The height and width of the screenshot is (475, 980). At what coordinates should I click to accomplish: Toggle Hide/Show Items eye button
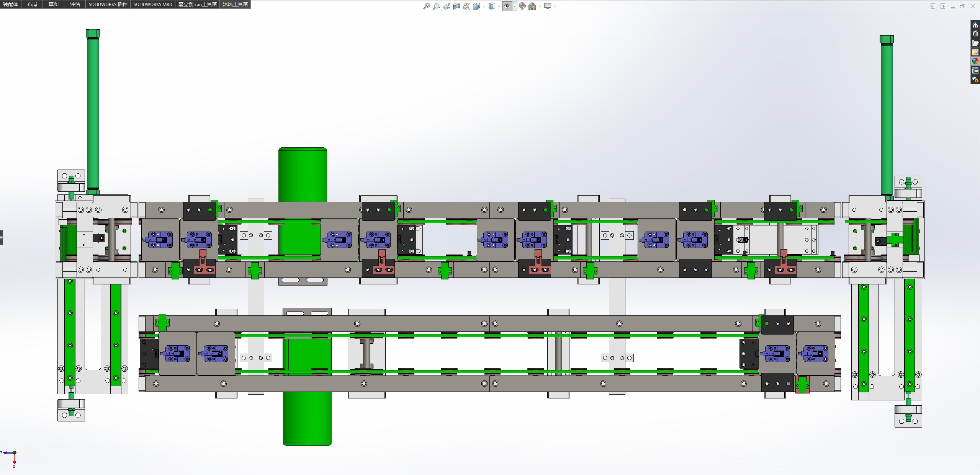click(507, 6)
